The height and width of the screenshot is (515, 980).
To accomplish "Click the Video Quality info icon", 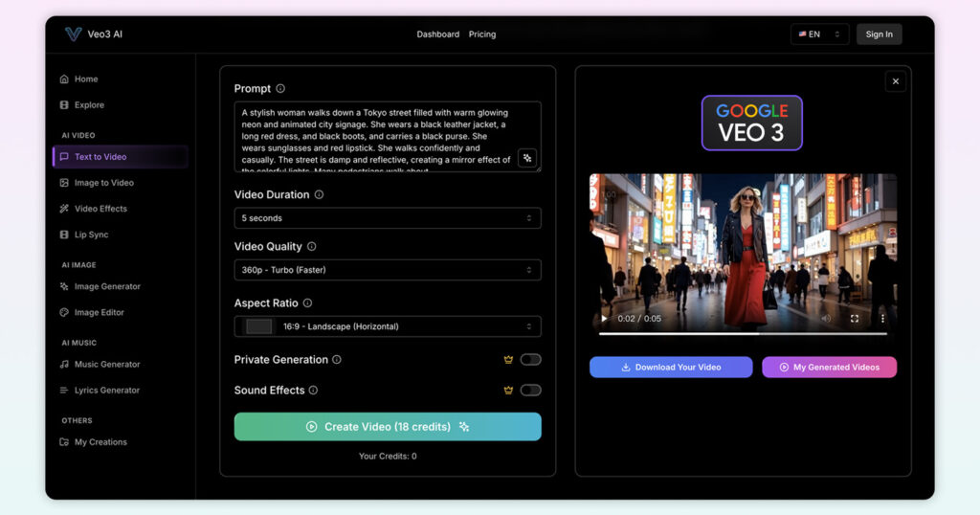I will click(311, 246).
